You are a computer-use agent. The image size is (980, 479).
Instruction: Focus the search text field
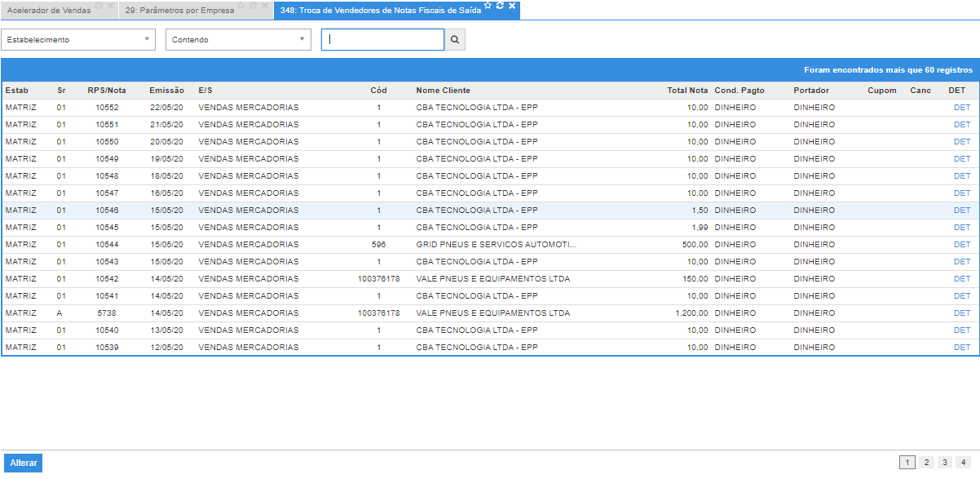(x=382, y=39)
